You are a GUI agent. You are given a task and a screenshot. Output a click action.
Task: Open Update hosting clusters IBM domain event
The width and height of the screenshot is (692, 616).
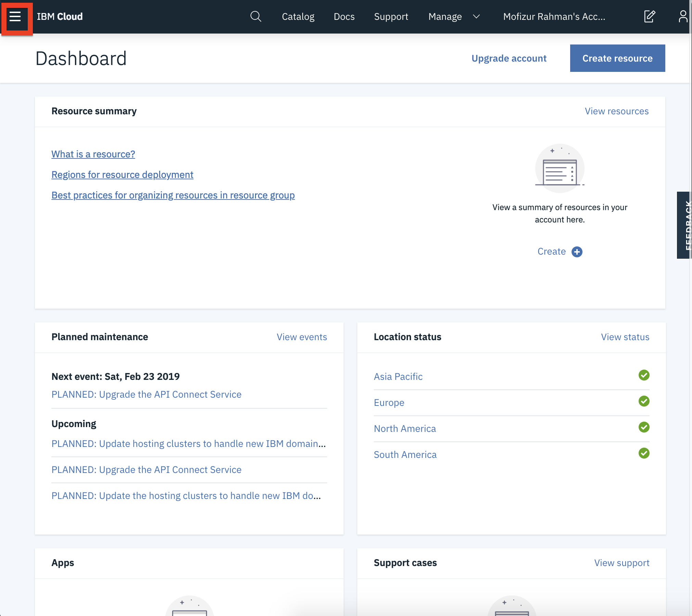pos(189,444)
